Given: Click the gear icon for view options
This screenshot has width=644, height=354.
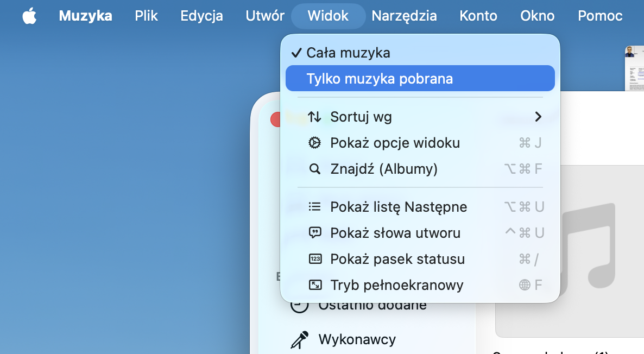Looking at the screenshot, I should (x=314, y=142).
